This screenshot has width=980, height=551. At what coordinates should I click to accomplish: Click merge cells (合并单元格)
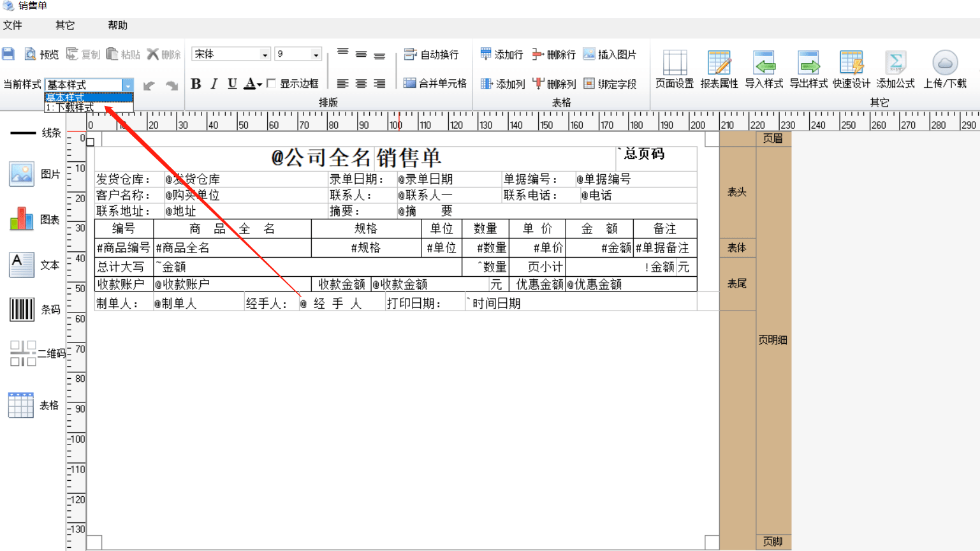pos(435,84)
